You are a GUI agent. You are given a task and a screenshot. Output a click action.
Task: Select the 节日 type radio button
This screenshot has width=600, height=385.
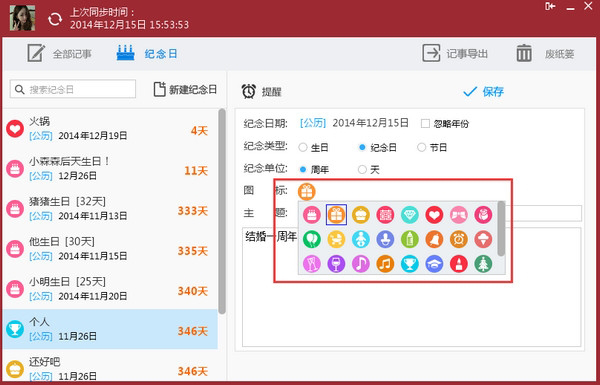(421, 147)
